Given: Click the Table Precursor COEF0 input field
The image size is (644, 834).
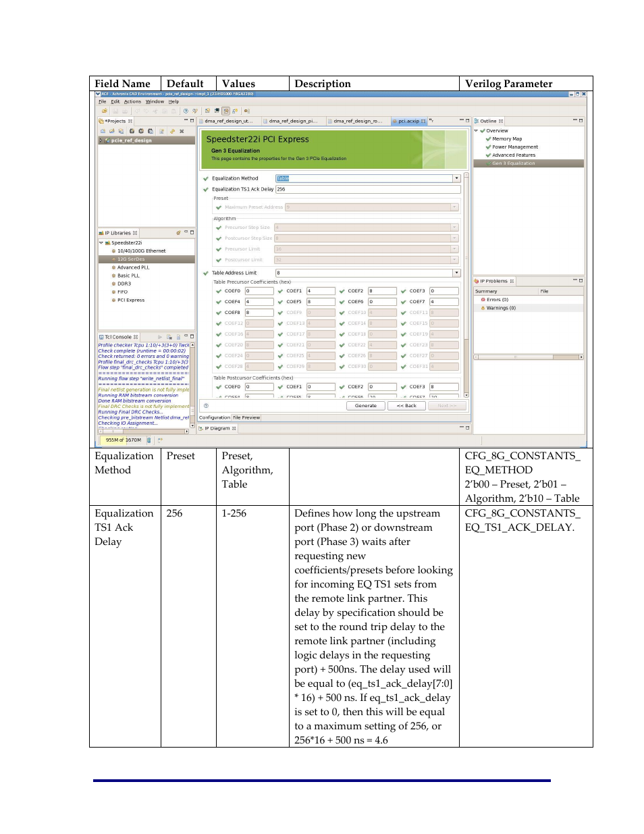Looking at the screenshot, I should click(x=259, y=291).
